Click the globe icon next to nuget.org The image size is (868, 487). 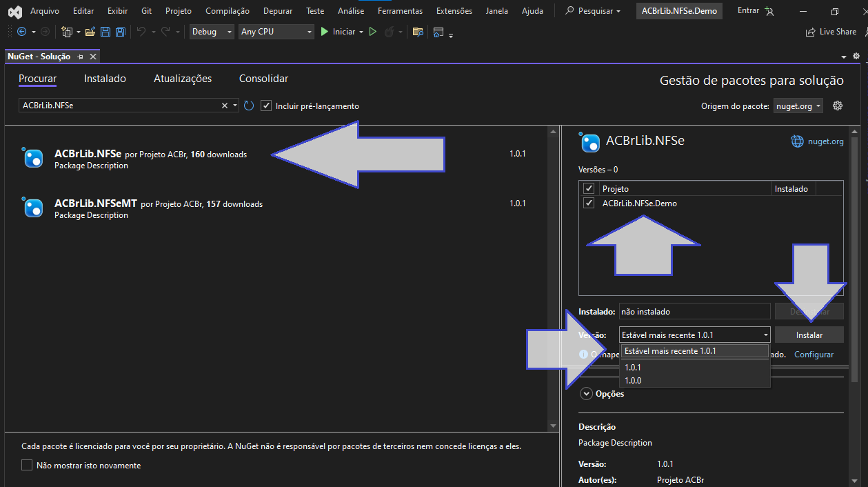797,141
